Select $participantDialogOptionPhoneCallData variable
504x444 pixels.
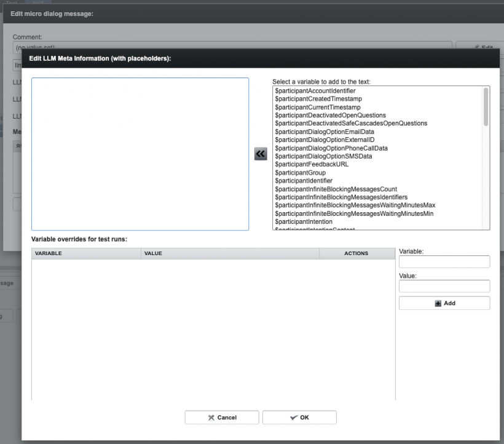[x=331, y=148]
